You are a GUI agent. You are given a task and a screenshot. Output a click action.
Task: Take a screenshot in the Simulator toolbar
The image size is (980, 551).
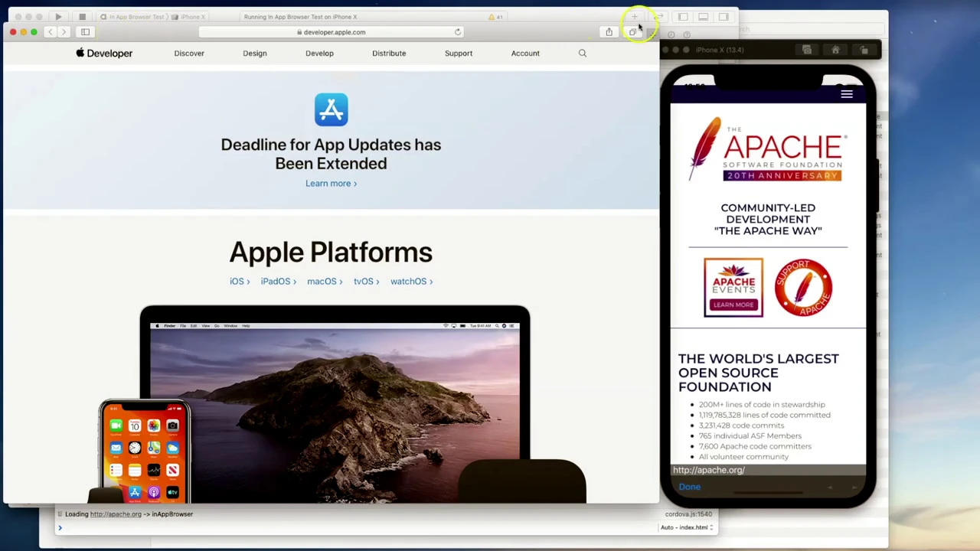(807, 51)
